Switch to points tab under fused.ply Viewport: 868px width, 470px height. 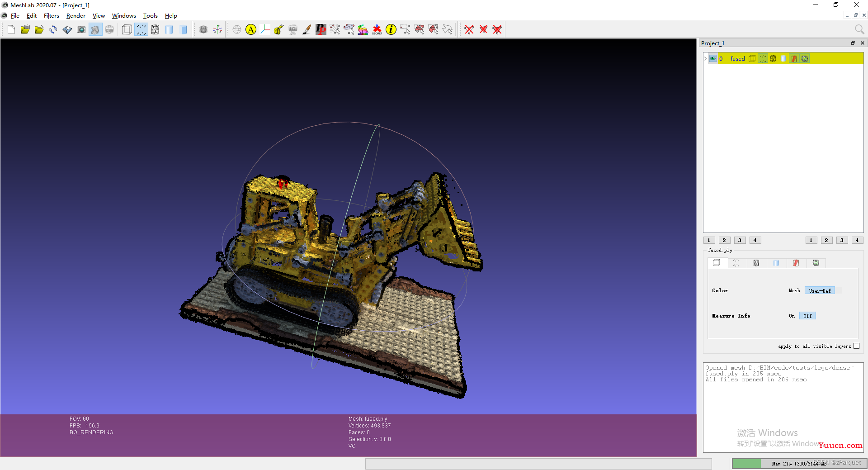pos(736,263)
